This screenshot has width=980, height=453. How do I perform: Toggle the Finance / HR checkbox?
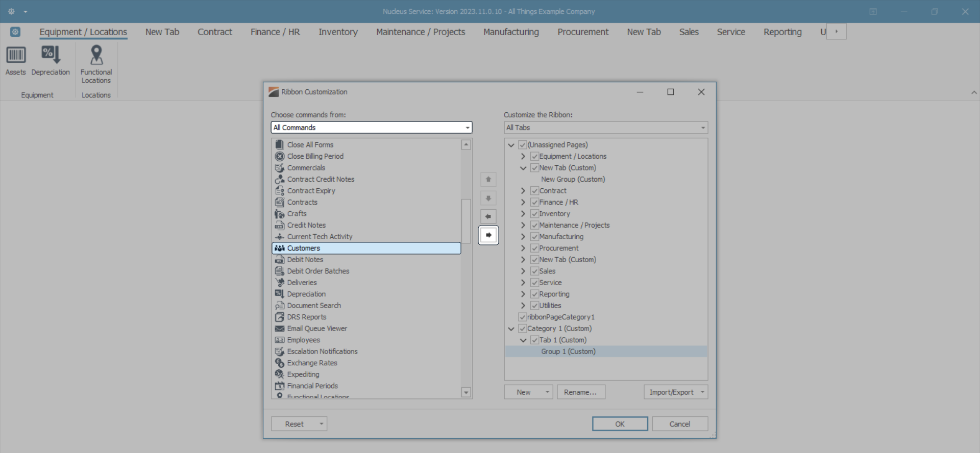[x=534, y=202]
